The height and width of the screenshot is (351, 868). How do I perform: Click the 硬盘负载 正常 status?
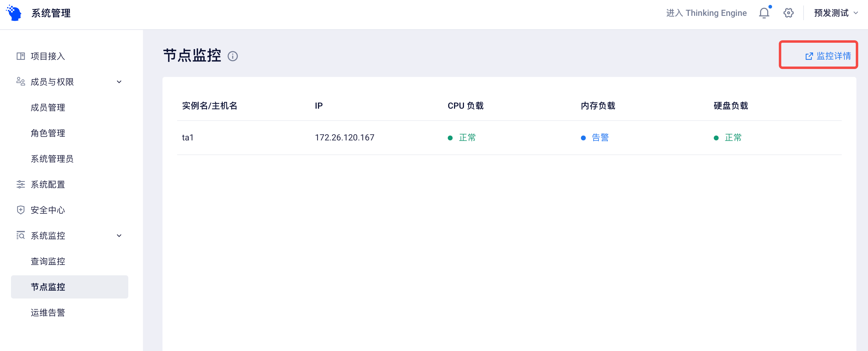click(728, 137)
